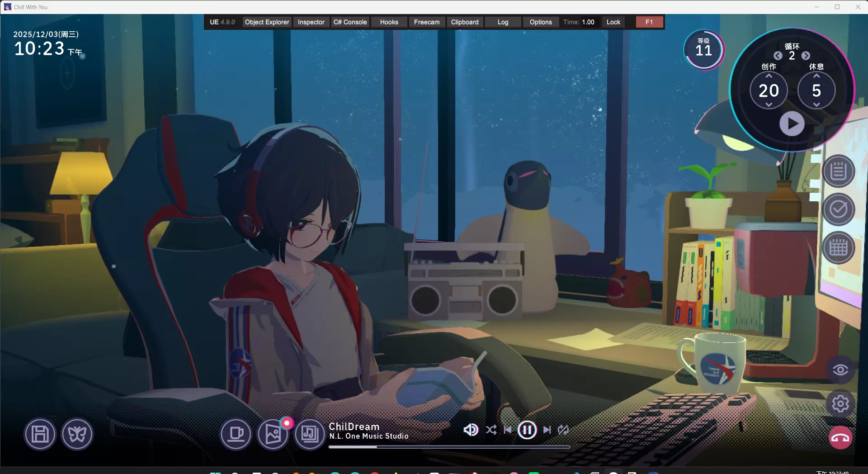Decrease loop count with left arrow
This screenshot has height=474, width=868.
pos(778,56)
